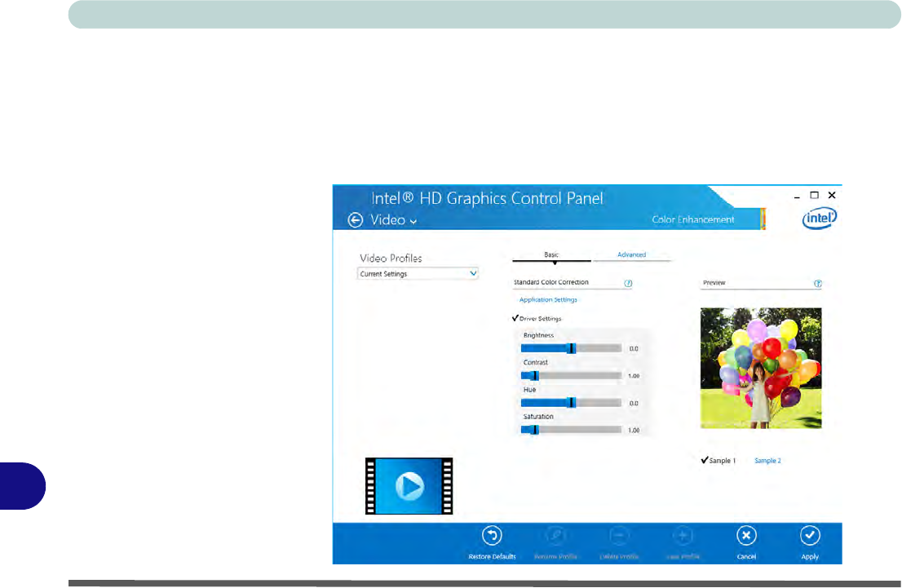This screenshot has height=588, width=902.
Task: Toggle the Driver Settings checkmark
Action: click(515, 318)
